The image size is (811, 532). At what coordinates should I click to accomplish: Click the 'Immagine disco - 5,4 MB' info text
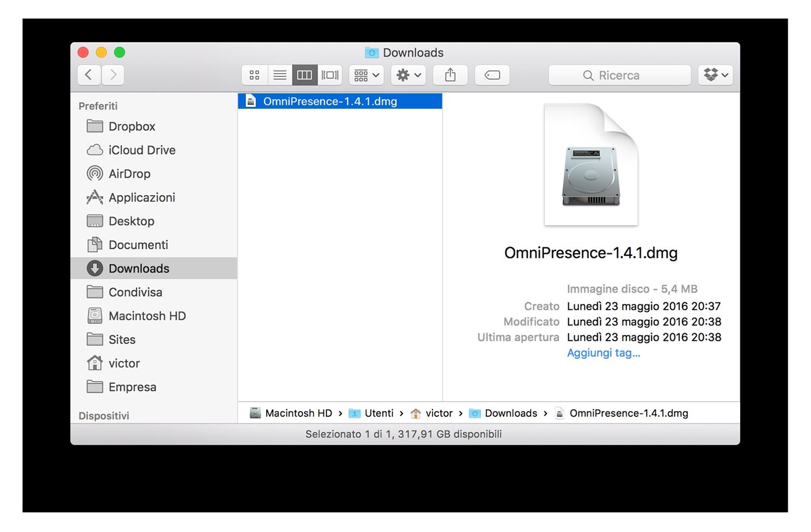632,289
